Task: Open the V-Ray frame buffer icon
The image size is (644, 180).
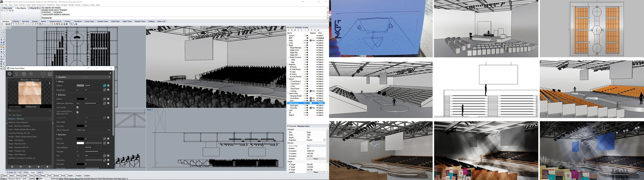Action: pyautogui.click(x=50, y=74)
